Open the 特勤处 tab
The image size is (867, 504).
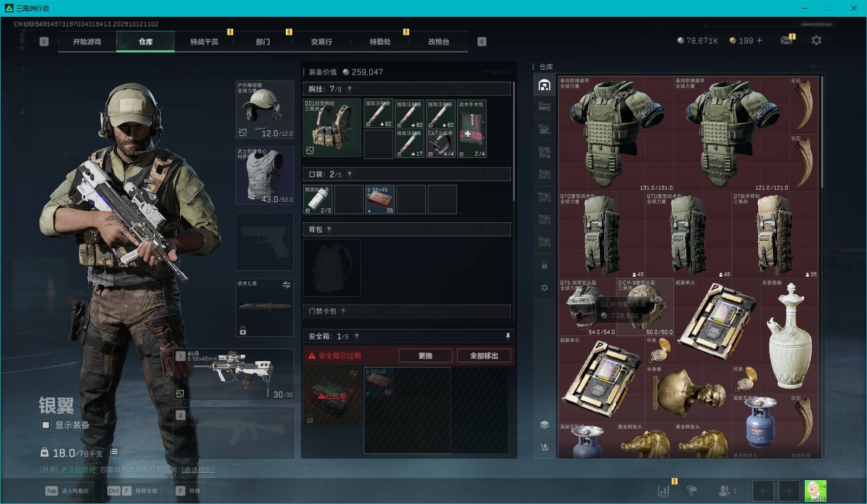(380, 42)
